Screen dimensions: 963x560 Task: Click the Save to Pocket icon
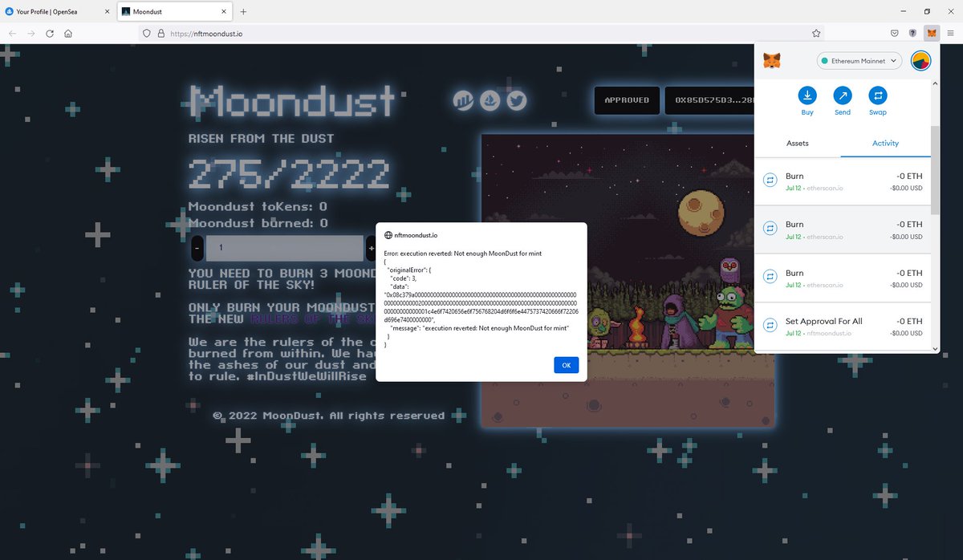pos(895,34)
